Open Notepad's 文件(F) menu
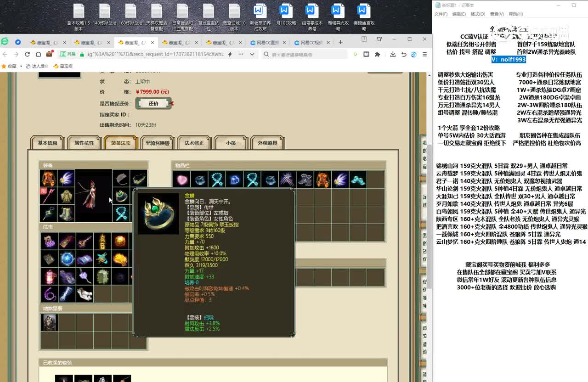The width and height of the screenshot is (588, 382). (x=441, y=14)
